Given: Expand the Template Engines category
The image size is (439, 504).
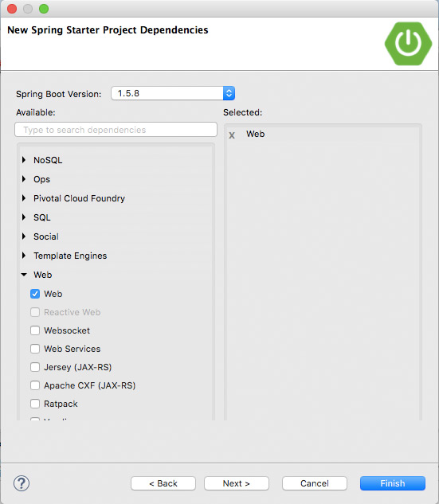Looking at the screenshot, I should point(24,256).
